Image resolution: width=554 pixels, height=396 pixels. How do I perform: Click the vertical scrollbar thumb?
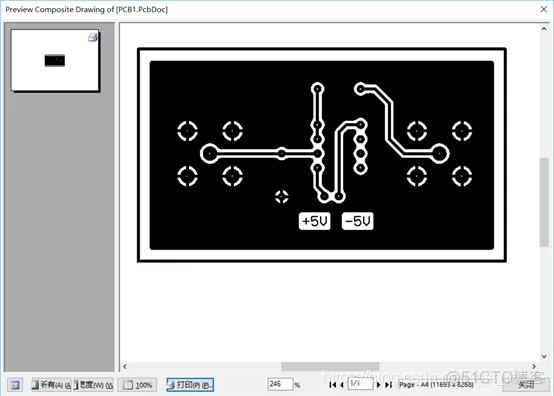(544, 202)
